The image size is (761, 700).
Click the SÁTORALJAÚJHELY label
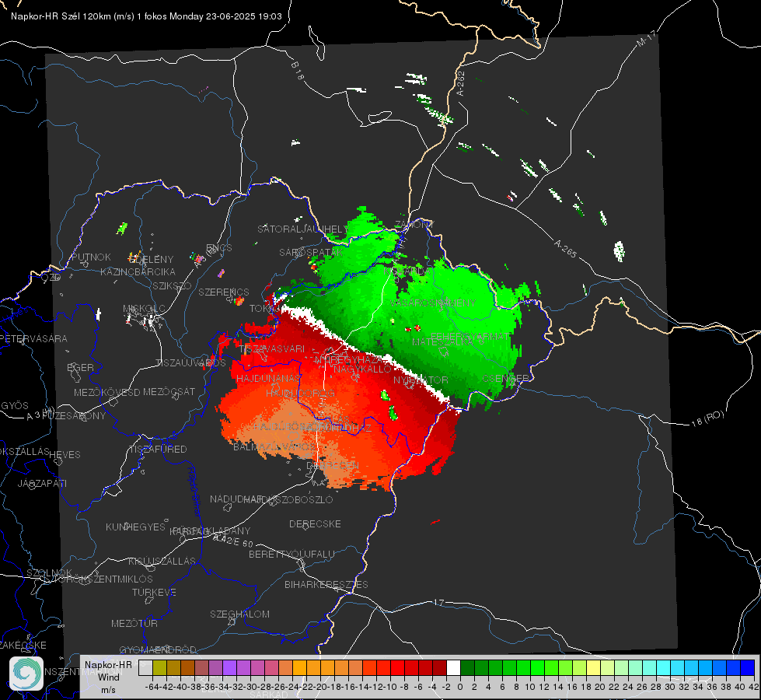[303, 229]
